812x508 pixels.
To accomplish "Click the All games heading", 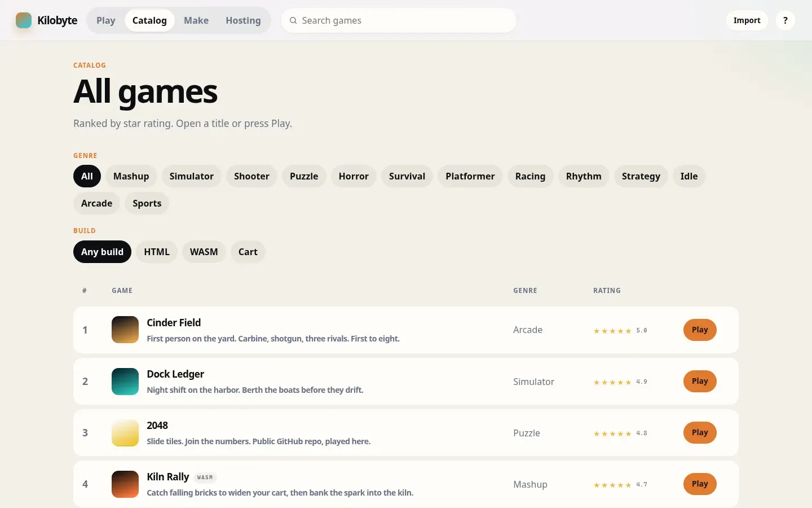I will [145, 91].
